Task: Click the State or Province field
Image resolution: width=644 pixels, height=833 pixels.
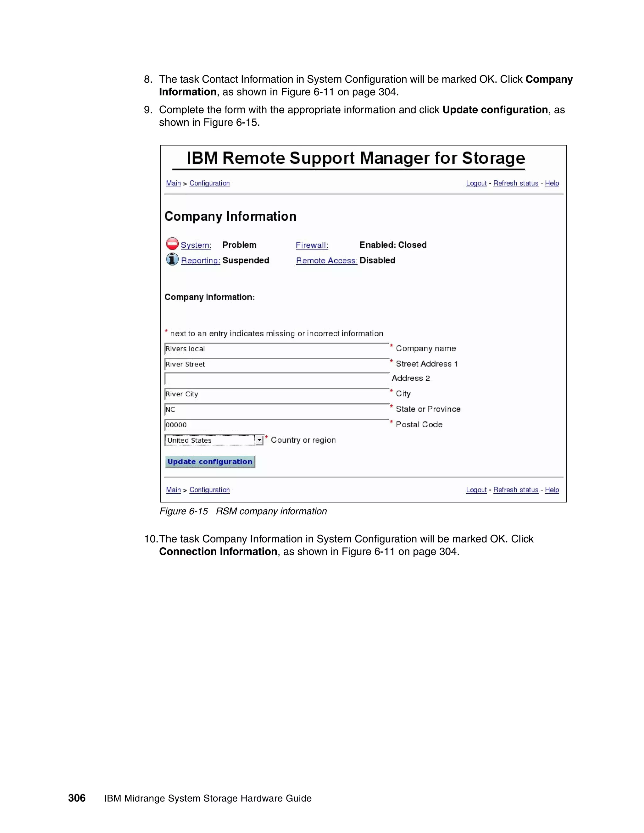Action: 277,409
